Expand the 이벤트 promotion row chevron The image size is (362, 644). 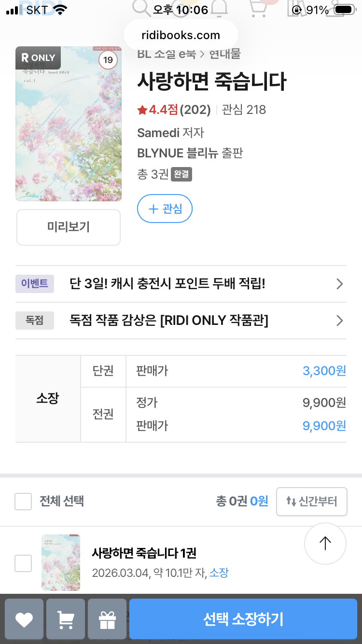pos(340,284)
